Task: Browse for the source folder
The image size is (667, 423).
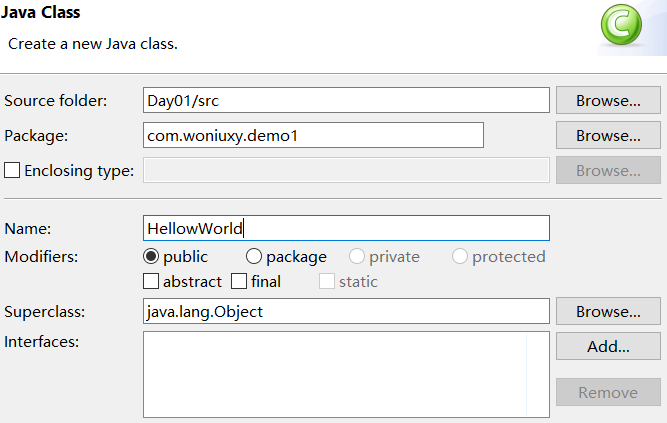Action: (608, 100)
